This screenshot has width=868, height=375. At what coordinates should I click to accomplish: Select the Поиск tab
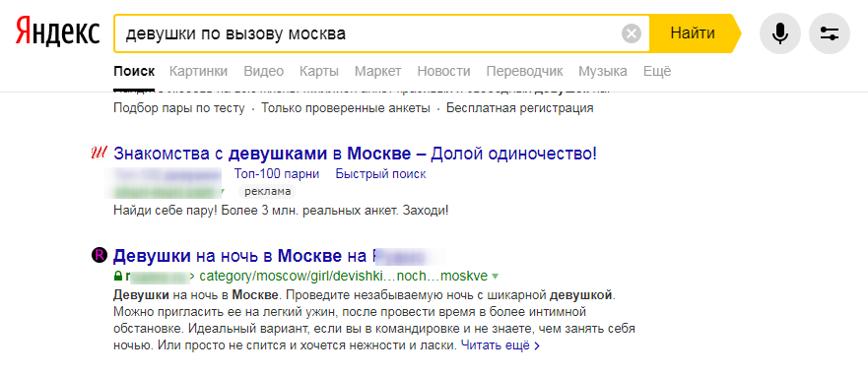point(134,71)
